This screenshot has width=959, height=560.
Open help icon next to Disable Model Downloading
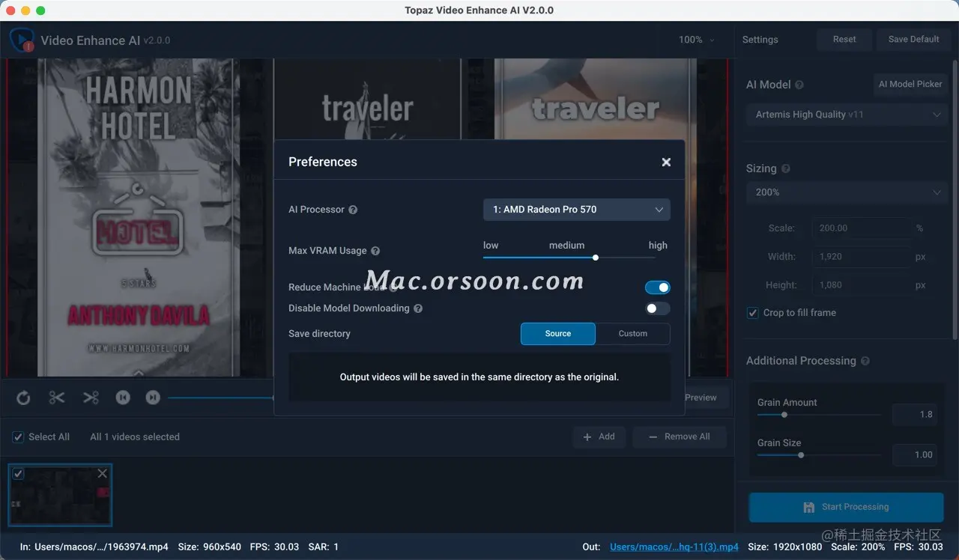418,308
